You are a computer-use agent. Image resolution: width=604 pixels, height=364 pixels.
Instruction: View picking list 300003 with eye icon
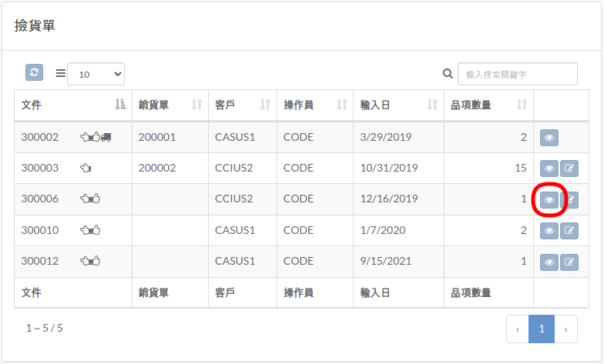pyautogui.click(x=549, y=169)
